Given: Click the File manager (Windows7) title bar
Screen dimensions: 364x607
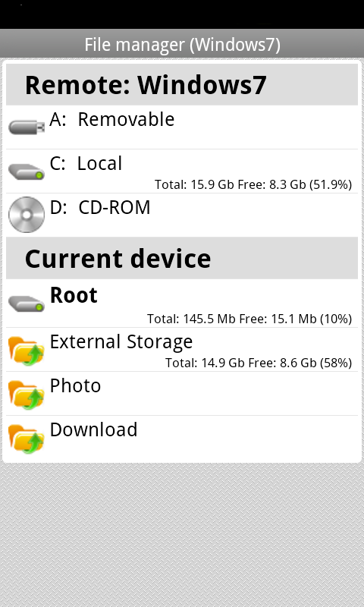Looking at the screenshot, I should [x=182, y=45].
